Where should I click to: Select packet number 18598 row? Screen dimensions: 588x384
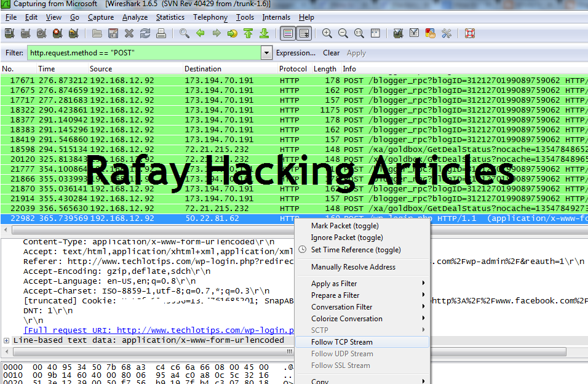point(294,150)
